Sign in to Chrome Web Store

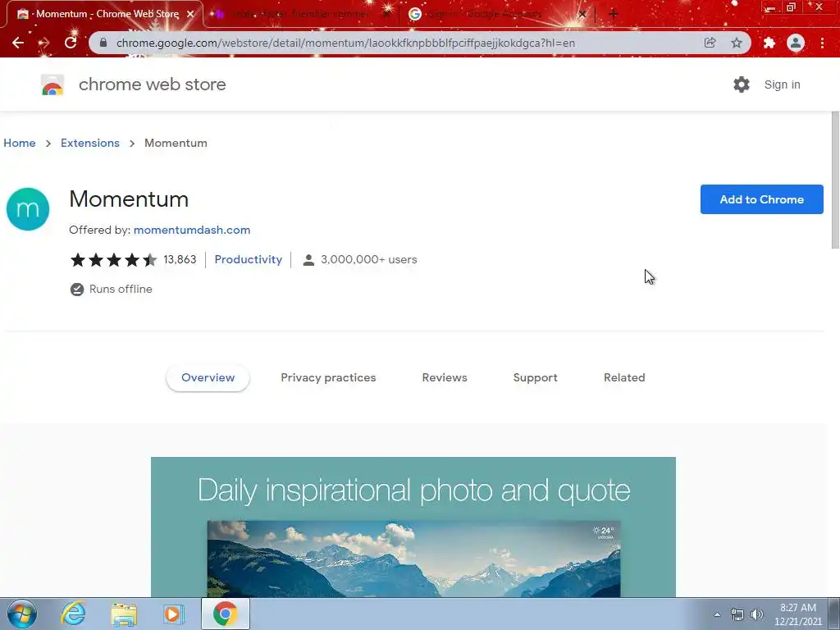[x=782, y=84]
